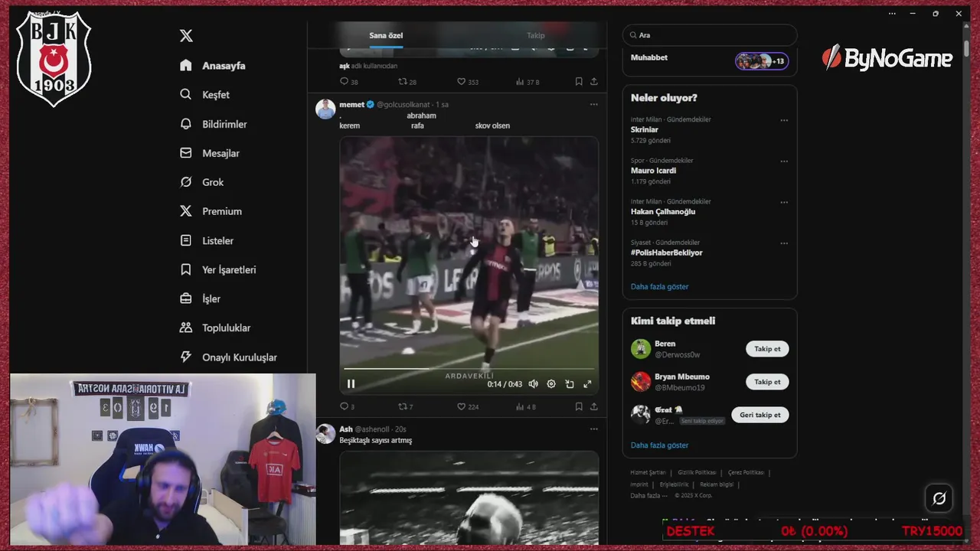Toggle picture-in-picture on the video
This screenshot has width=980, height=551.
[x=570, y=384]
